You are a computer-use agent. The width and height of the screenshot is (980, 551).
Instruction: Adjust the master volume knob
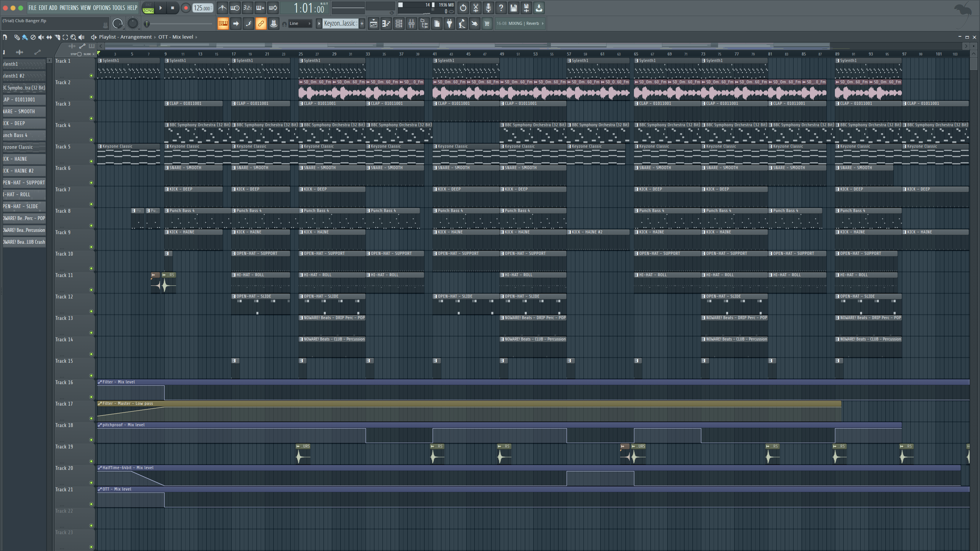click(x=118, y=24)
